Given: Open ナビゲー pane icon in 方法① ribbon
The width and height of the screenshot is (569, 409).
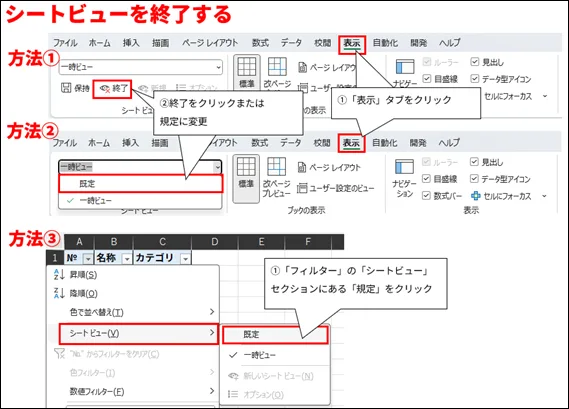Looking at the screenshot, I should tap(405, 67).
